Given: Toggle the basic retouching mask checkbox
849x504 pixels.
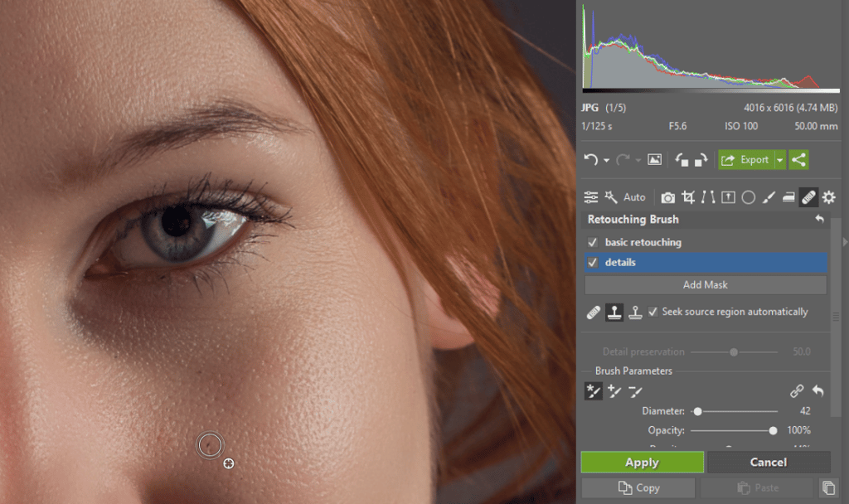Looking at the screenshot, I should 593,242.
